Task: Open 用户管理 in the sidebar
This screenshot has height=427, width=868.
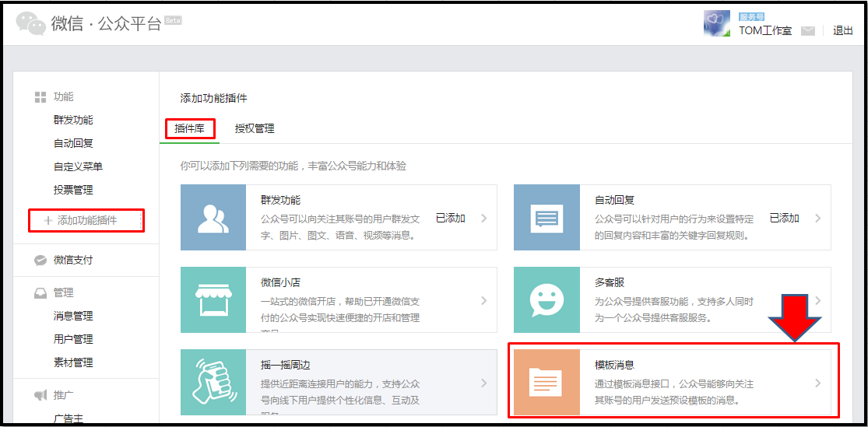Action: pos(73,339)
